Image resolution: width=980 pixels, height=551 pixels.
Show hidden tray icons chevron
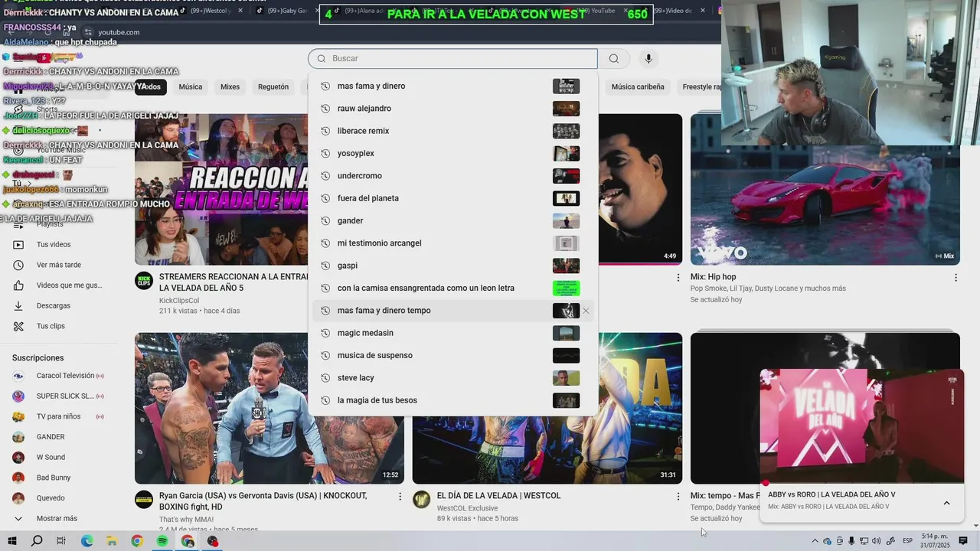815,541
